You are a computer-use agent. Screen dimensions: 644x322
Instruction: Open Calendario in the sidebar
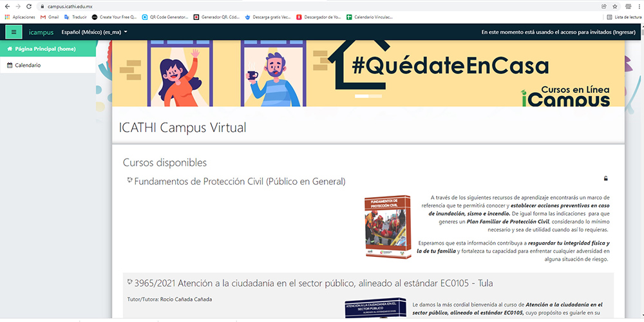pyautogui.click(x=27, y=65)
